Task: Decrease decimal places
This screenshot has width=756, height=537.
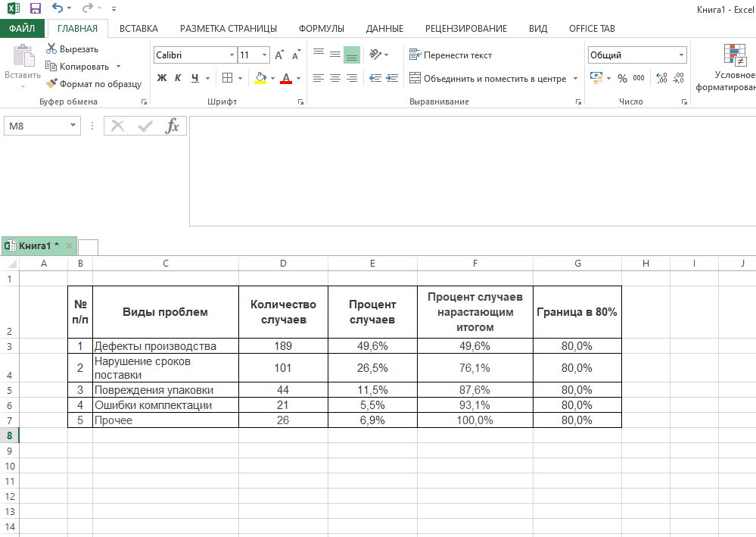Action: pos(678,78)
